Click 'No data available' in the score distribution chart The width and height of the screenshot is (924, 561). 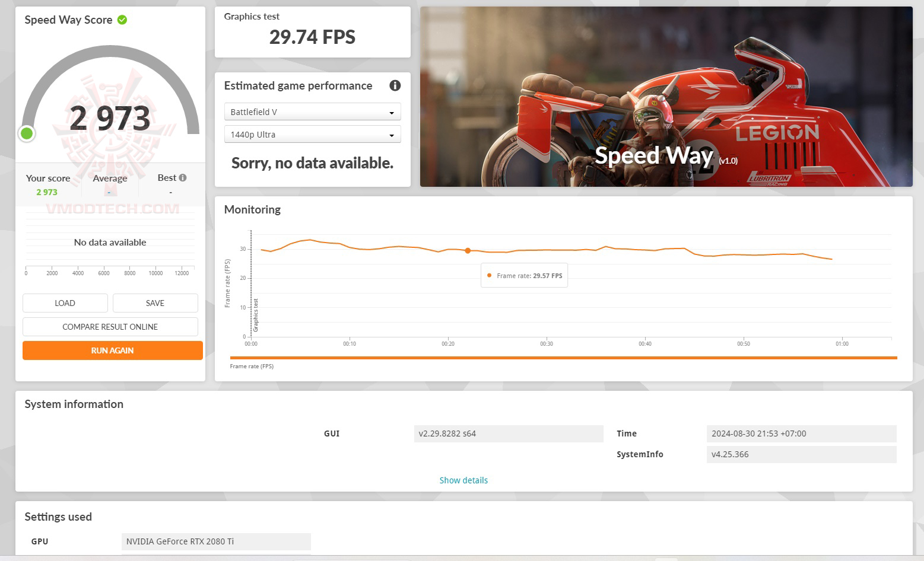(110, 243)
